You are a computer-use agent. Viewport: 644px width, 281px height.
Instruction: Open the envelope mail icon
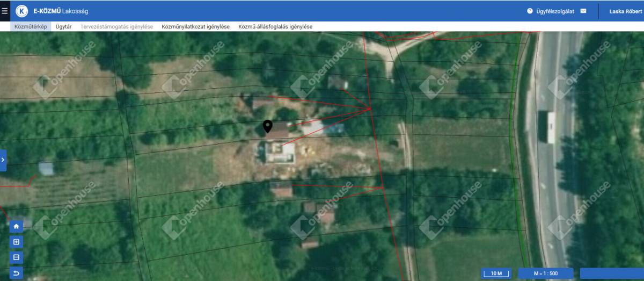[x=583, y=11]
